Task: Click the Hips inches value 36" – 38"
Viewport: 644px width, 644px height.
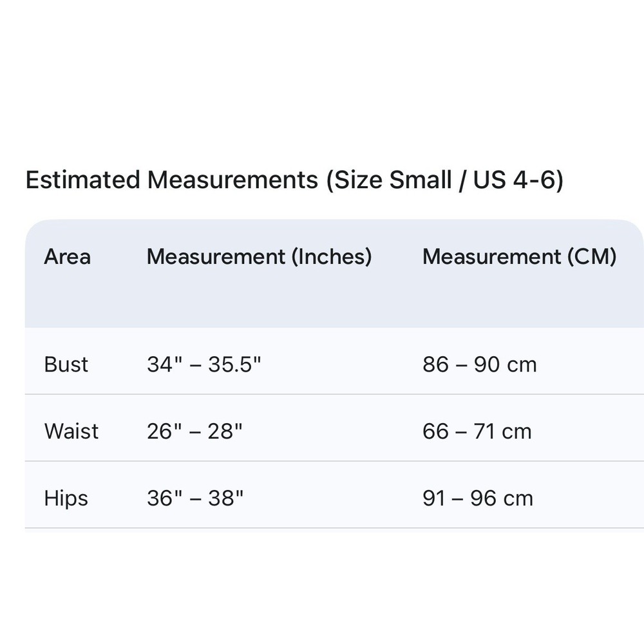Action: (x=195, y=498)
